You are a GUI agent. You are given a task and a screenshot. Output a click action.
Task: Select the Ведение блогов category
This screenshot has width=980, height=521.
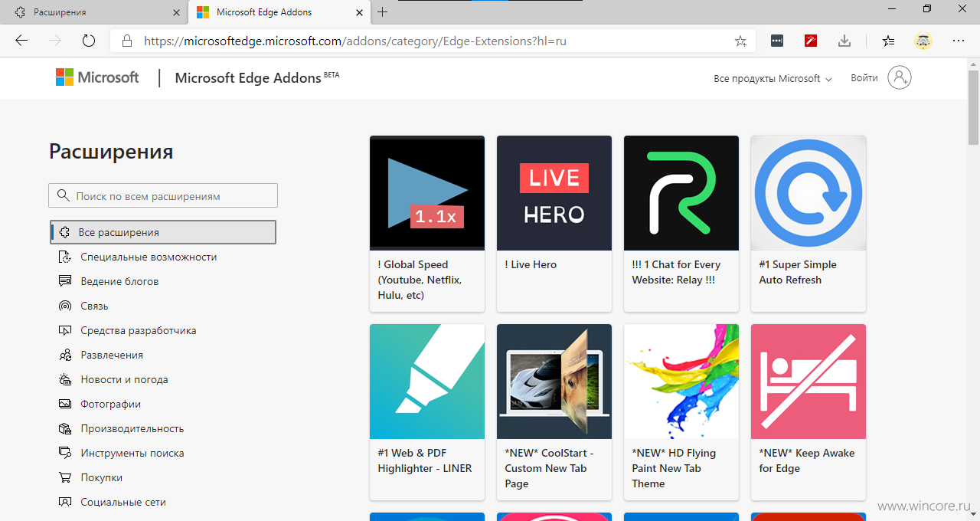click(x=119, y=281)
